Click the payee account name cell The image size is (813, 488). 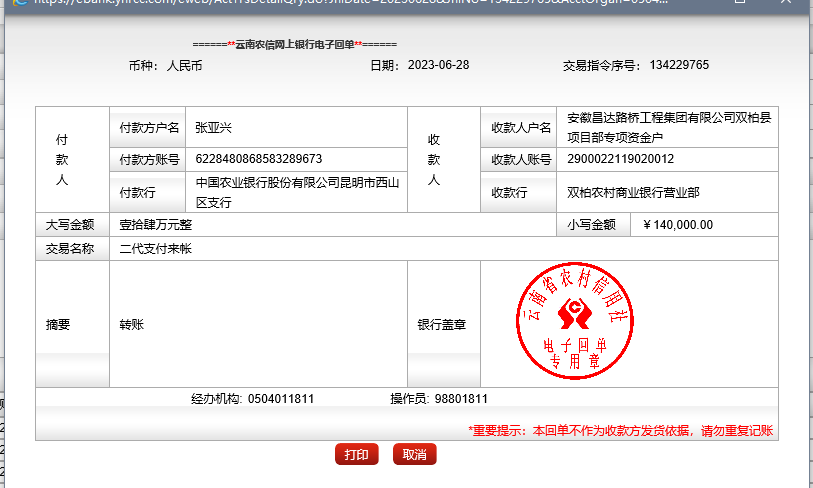coord(668,127)
